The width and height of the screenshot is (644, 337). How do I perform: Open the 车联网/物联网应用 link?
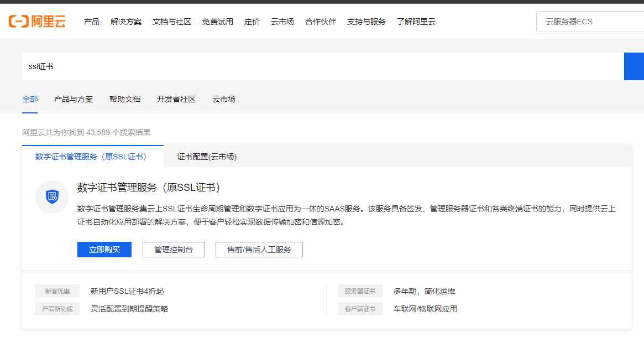[x=426, y=309]
